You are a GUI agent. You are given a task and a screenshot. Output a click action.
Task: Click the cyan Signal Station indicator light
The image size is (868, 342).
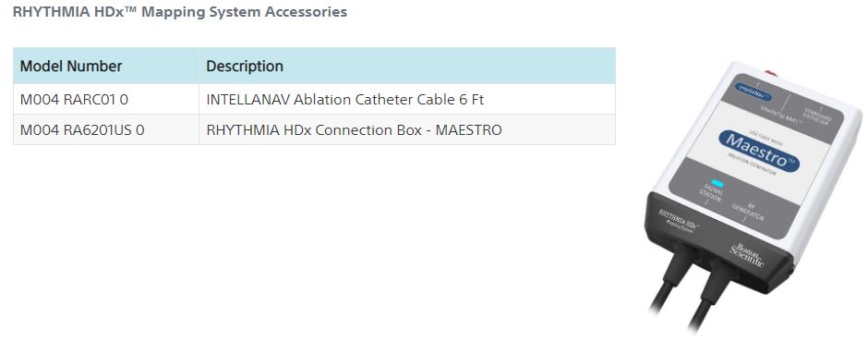717,183
